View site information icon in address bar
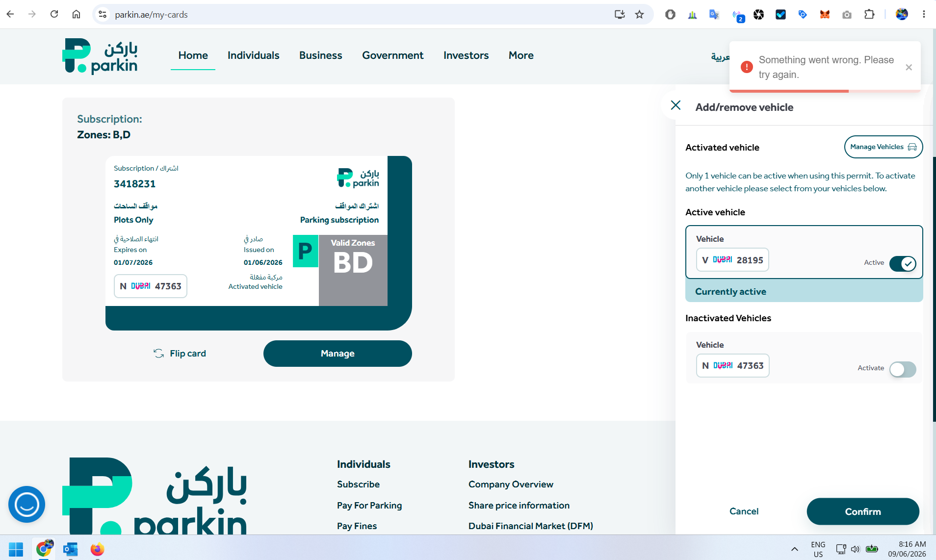936x560 pixels. point(103,14)
